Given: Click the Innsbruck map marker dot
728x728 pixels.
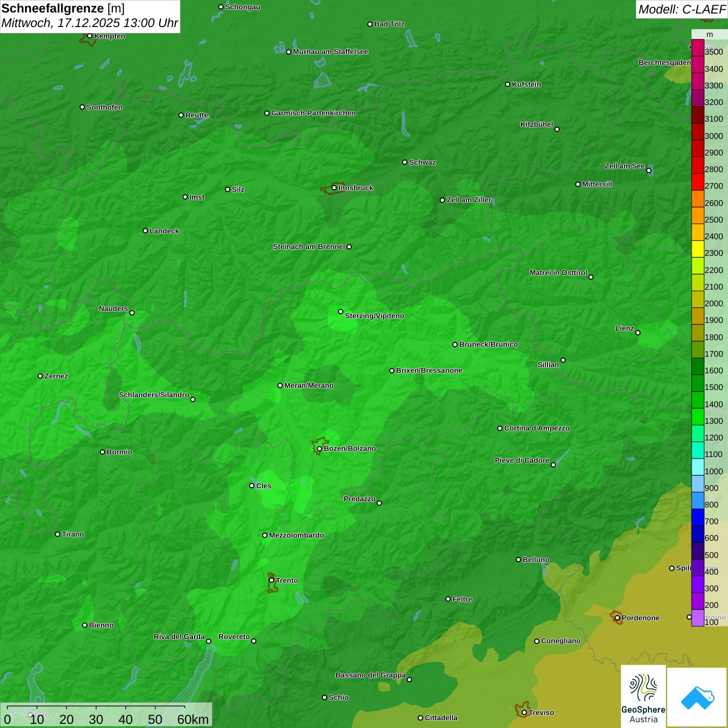Looking at the screenshot, I should point(334,188).
